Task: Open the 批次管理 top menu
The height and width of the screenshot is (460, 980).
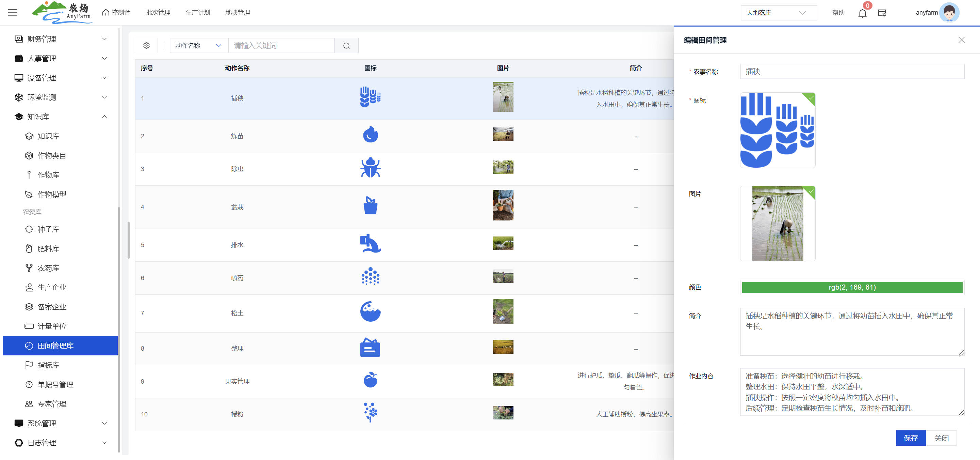Action: [158, 13]
